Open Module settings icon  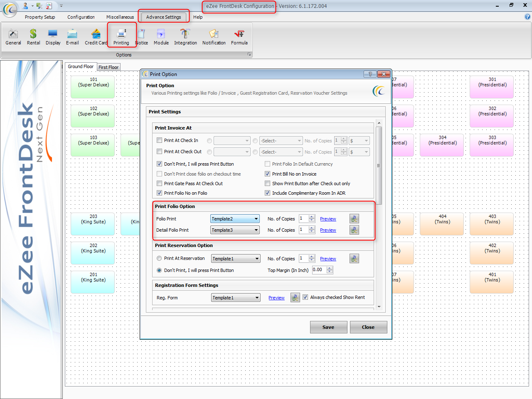click(x=161, y=37)
